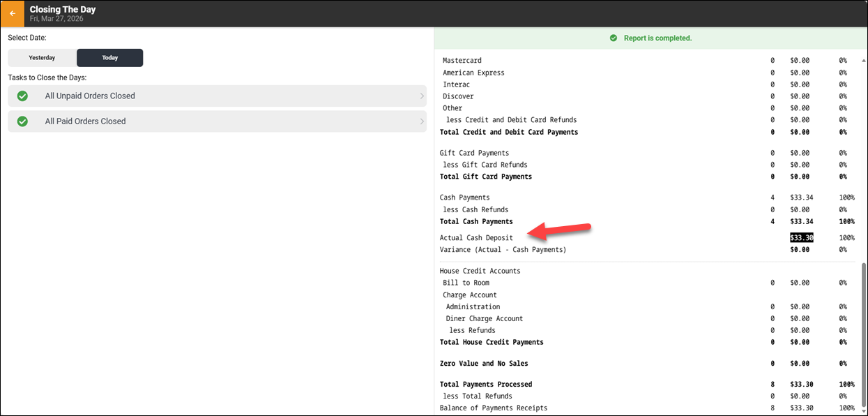Open the All Paid Orders Closed task
Image resolution: width=868 pixels, height=416 pixels.
coord(218,121)
